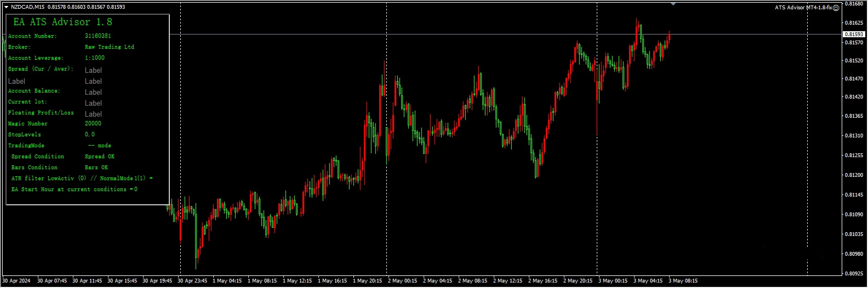Click the 2 May 00:15 time axis label
The height and width of the screenshot is (288, 868).
[402, 281]
